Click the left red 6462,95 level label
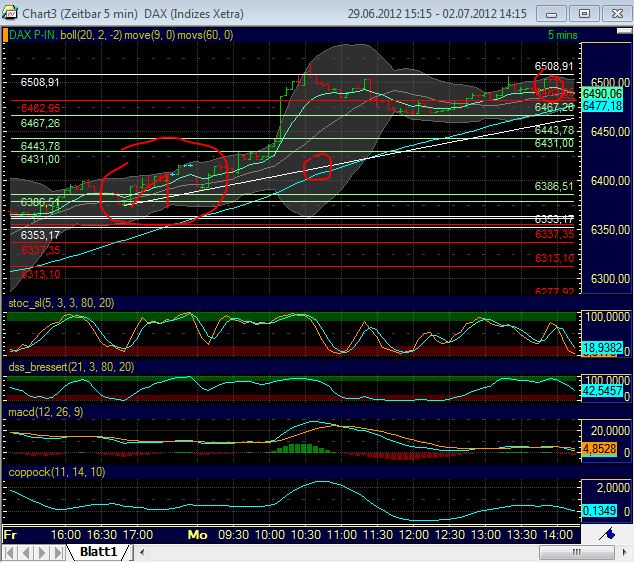Screen dimensions: 634x563 [x=40, y=108]
